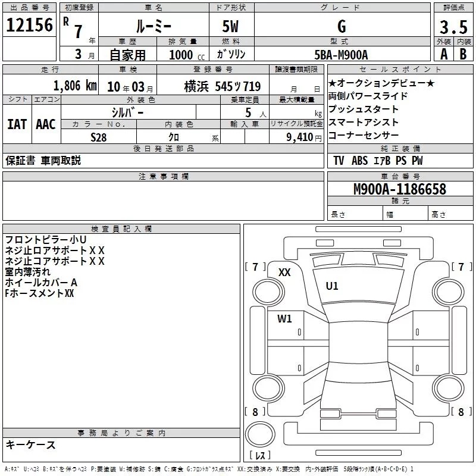
Task: Click the W1 mark on the front door
Action: coord(284,319)
